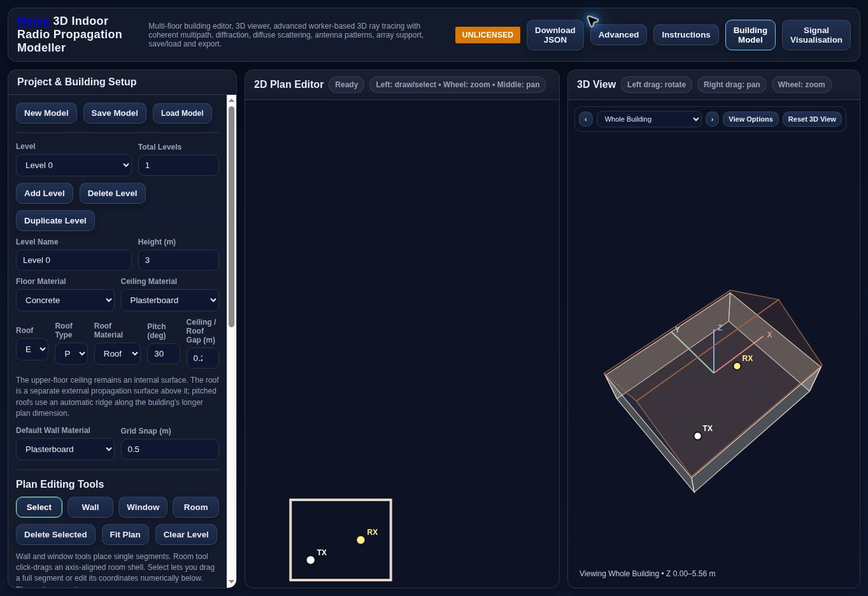Click the previous view chevron in 3D View
Viewport: 868px width, 596px height.
pos(586,119)
